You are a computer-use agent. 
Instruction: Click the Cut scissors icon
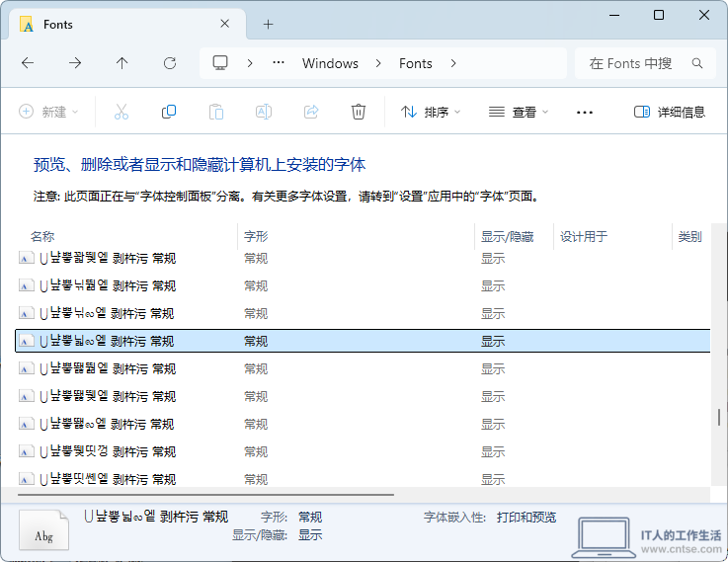[121, 112]
